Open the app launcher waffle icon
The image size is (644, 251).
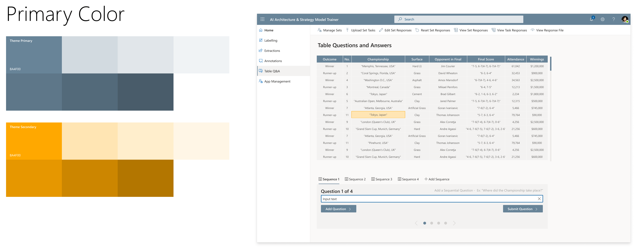262,19
